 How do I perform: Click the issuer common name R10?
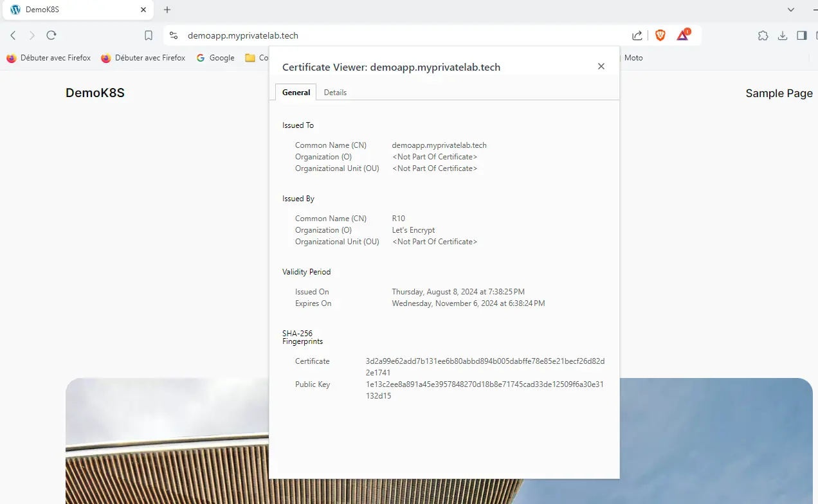point(399,219)
